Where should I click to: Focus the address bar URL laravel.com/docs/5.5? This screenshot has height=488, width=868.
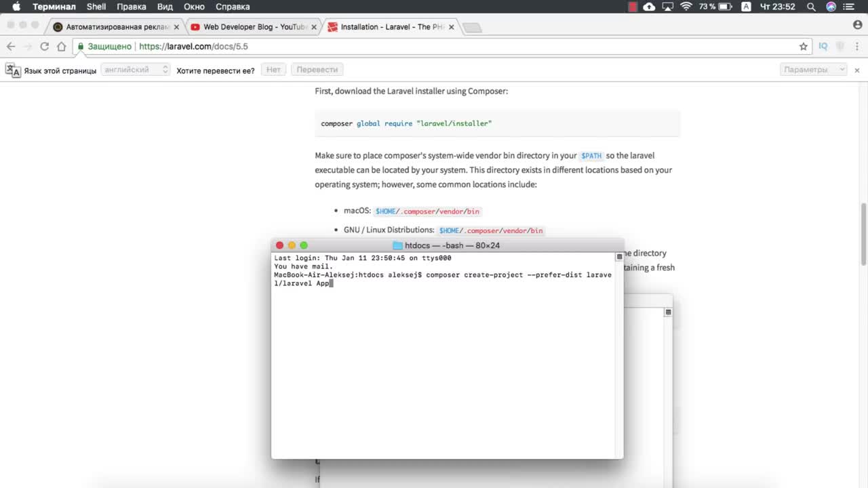tap(193, 47)
